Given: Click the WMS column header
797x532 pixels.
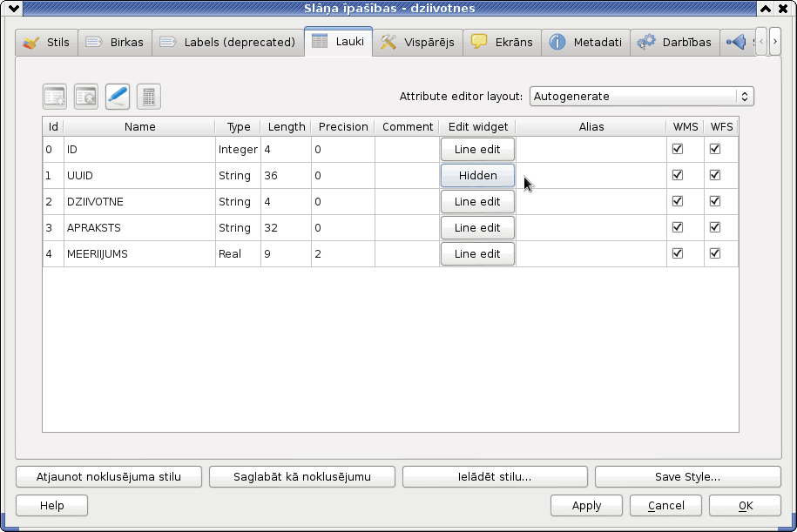Looking at the screenshot, I should [x=686, y=127].
